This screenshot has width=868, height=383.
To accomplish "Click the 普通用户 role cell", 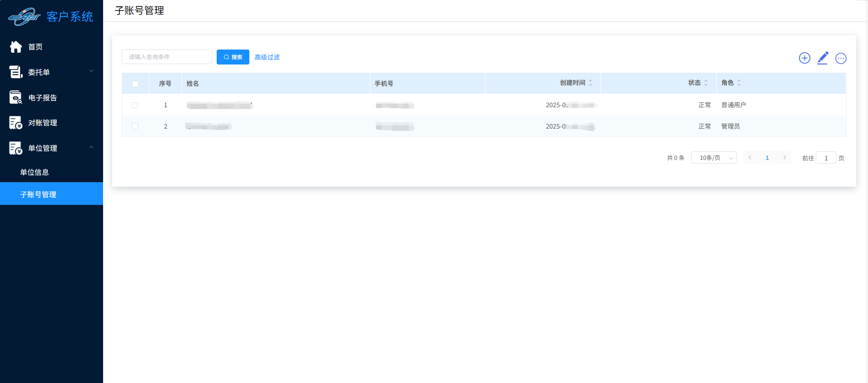I will coord(734,105).
